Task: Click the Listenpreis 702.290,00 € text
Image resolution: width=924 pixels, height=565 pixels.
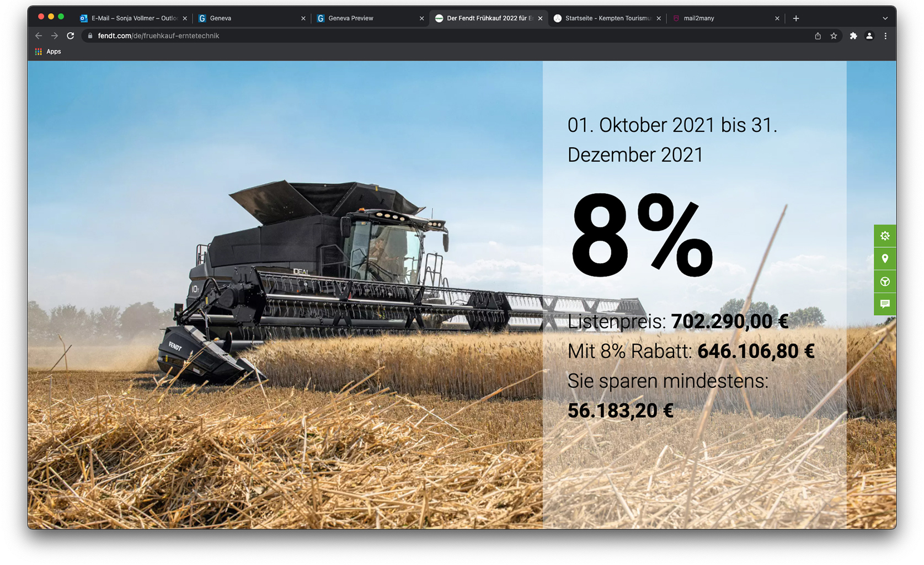Action: click(x=678, y=321)
